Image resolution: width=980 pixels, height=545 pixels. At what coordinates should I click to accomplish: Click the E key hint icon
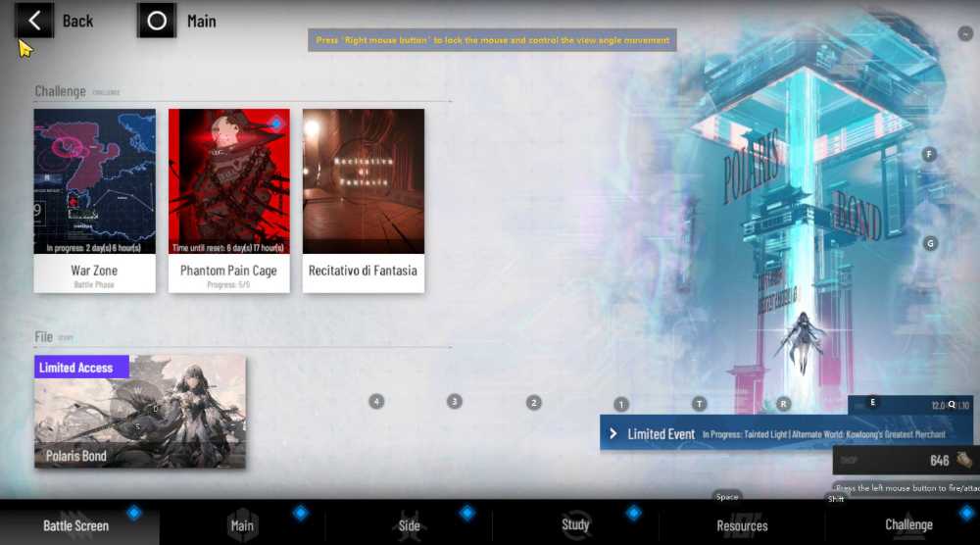pyautogui.click(x=872, y=403)
